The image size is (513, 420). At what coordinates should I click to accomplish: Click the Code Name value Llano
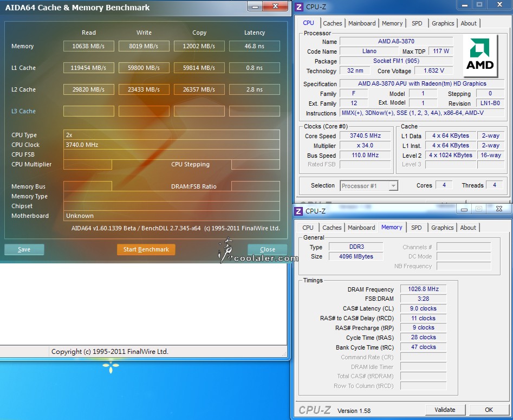(x=369, y=51)
